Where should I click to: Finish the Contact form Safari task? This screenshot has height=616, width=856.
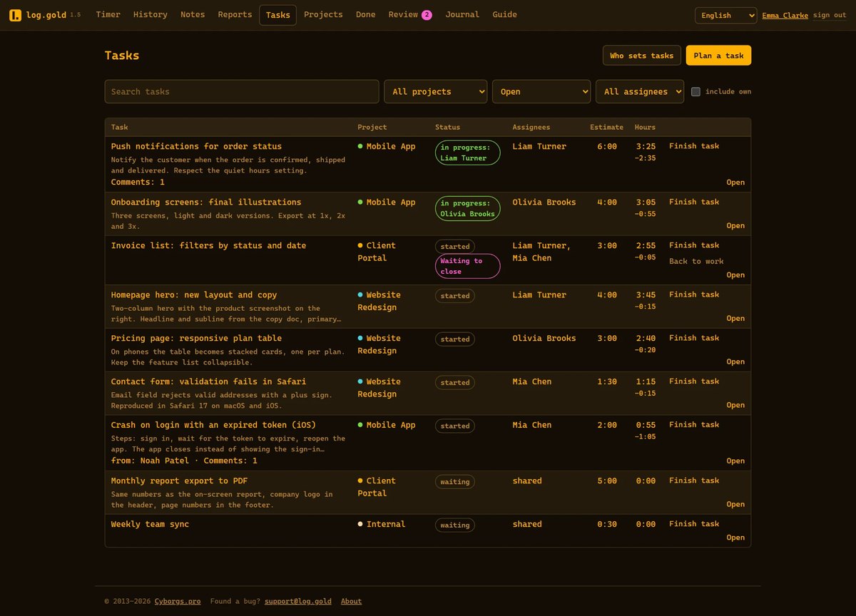(694, 381)
